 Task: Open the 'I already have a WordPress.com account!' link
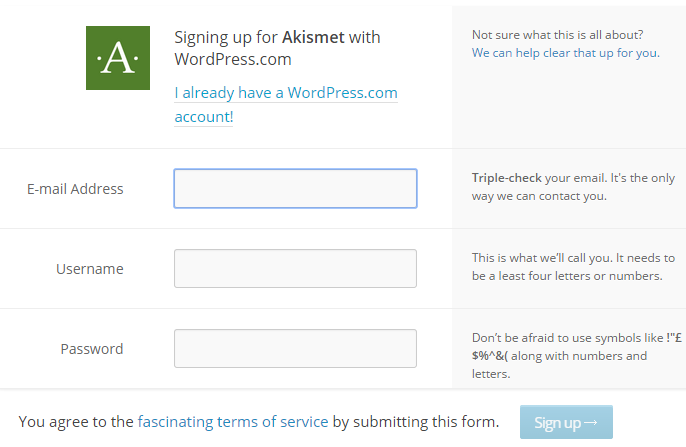[286, 105]
